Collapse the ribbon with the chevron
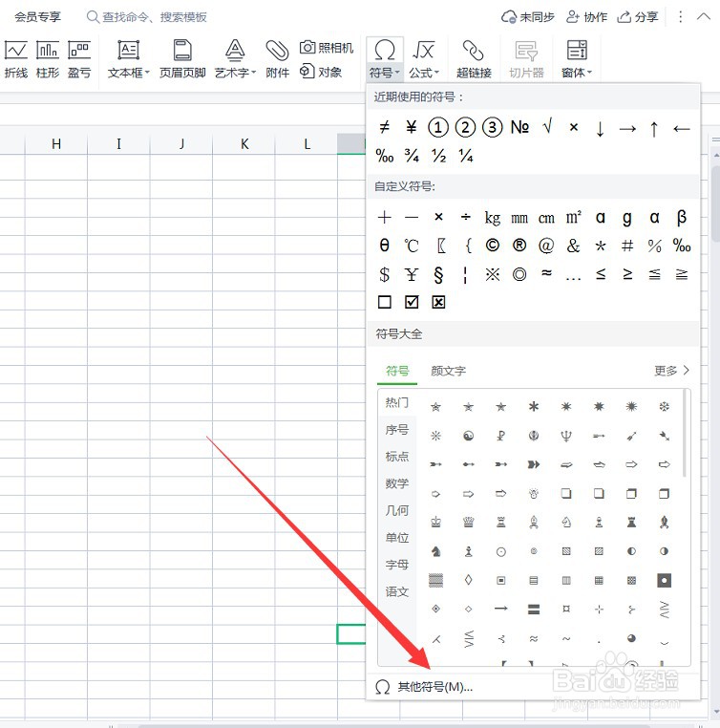Screen dimensions: 720x728 [704, 17]
